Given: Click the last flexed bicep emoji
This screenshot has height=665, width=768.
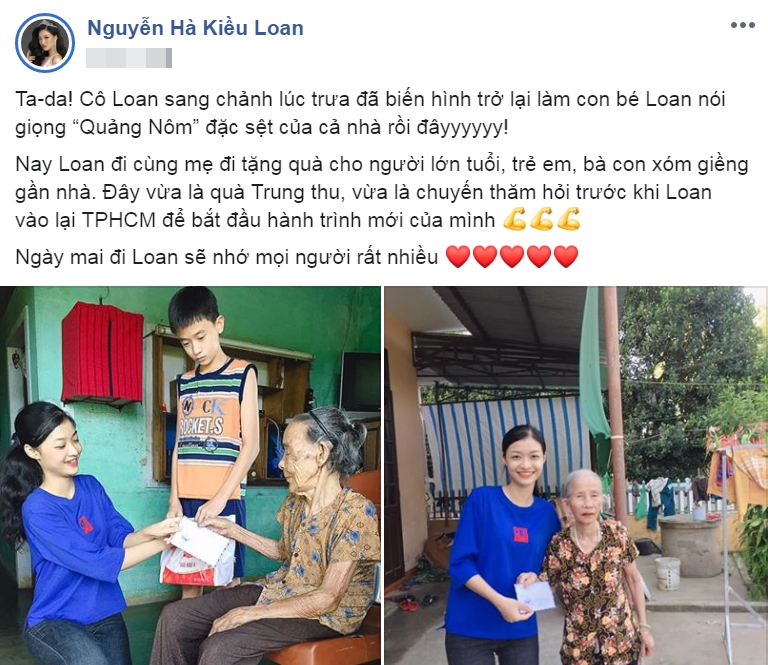Looking at the screenshot, I should [569, 219].
